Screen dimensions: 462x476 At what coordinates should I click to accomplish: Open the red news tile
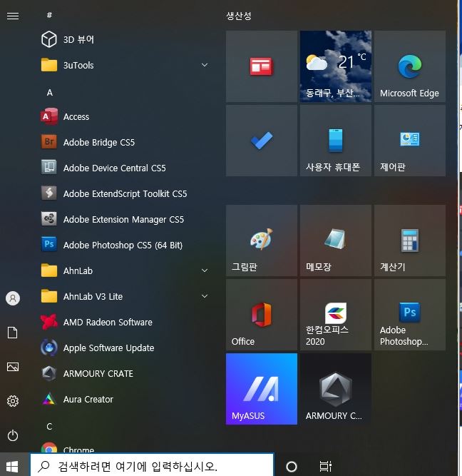click(x=262, y=66)
